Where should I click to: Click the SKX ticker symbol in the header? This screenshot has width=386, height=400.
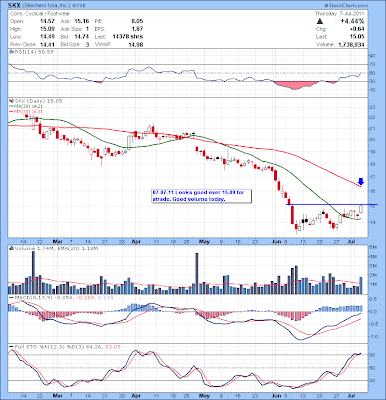pos(14,6)
